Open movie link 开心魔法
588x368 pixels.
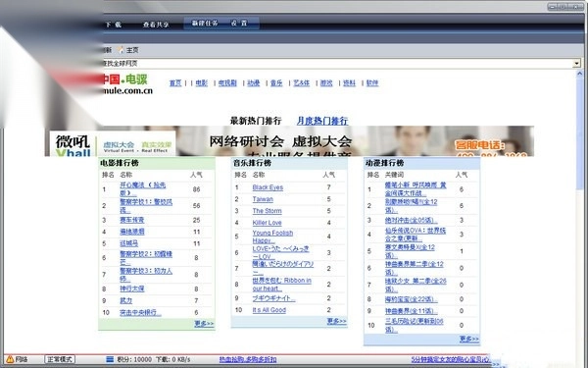[142, 188]
